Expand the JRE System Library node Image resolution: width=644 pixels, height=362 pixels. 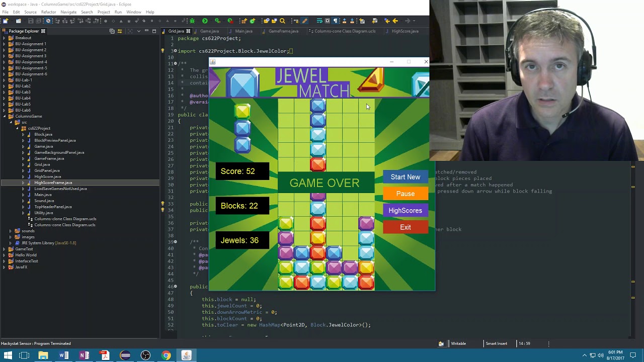point(11,243)
